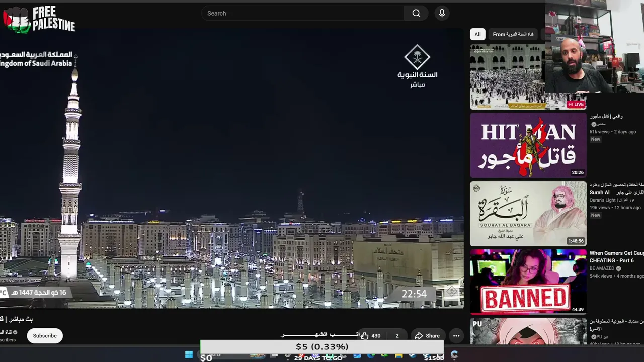This screenshot has width=644, height=362.
Task: Open the HIT MAN video thumbnail
Action: [528, 145]
